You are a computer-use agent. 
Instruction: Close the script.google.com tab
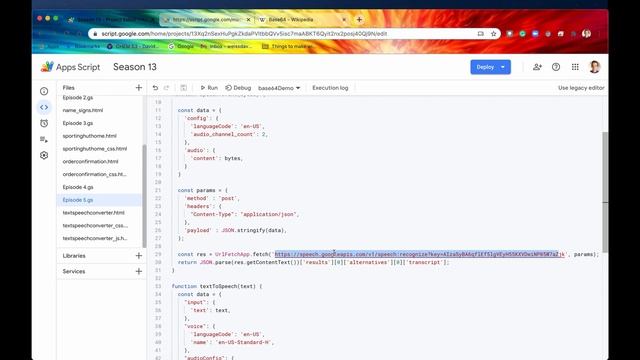pyautogui.click(x=248, y=20)
